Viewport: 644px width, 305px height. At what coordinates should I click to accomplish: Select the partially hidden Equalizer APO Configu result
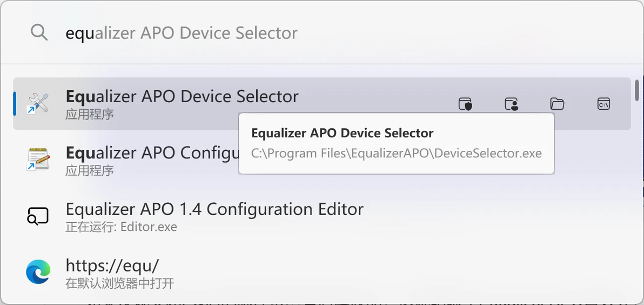151,154
